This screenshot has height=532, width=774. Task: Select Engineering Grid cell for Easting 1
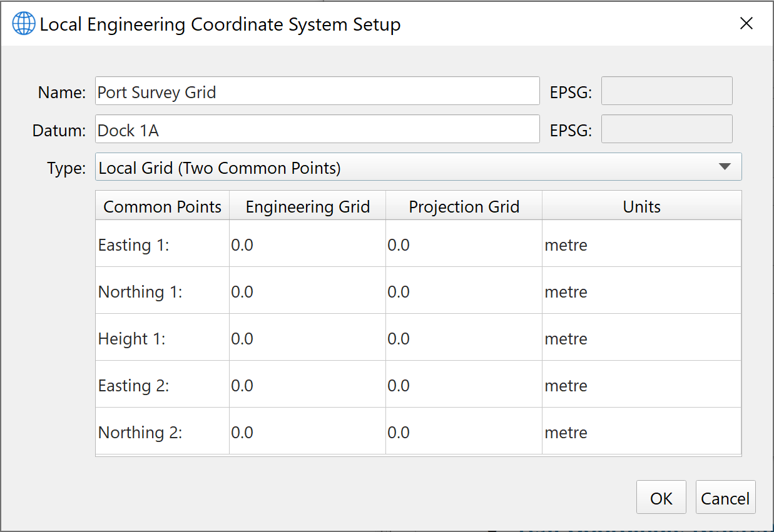coord(307,244)
